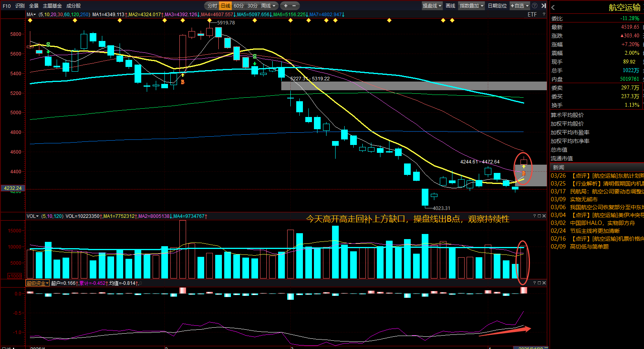Switch to 分时 intraday view
Screen dimensions: 644x349
pyautogui.click(x=212, y=6)
